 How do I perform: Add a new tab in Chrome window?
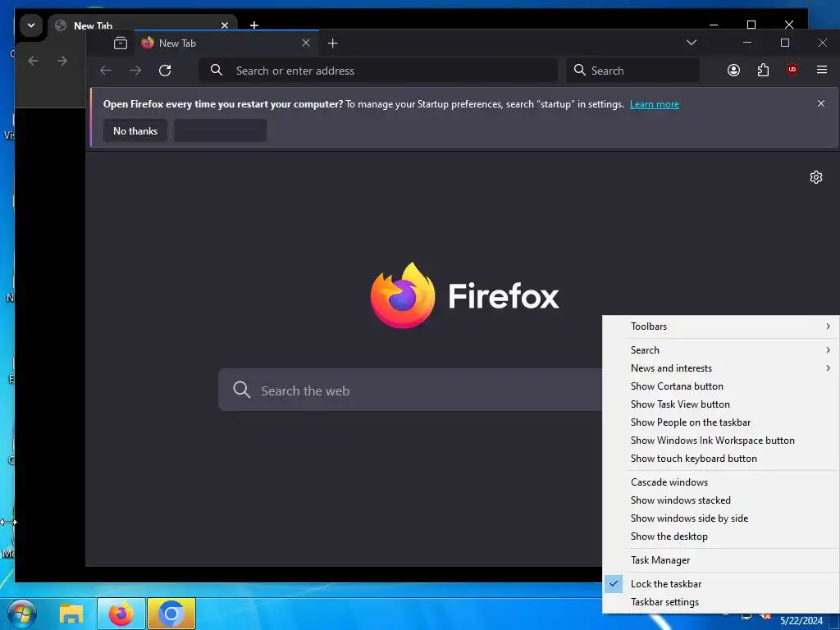point(254,25)
